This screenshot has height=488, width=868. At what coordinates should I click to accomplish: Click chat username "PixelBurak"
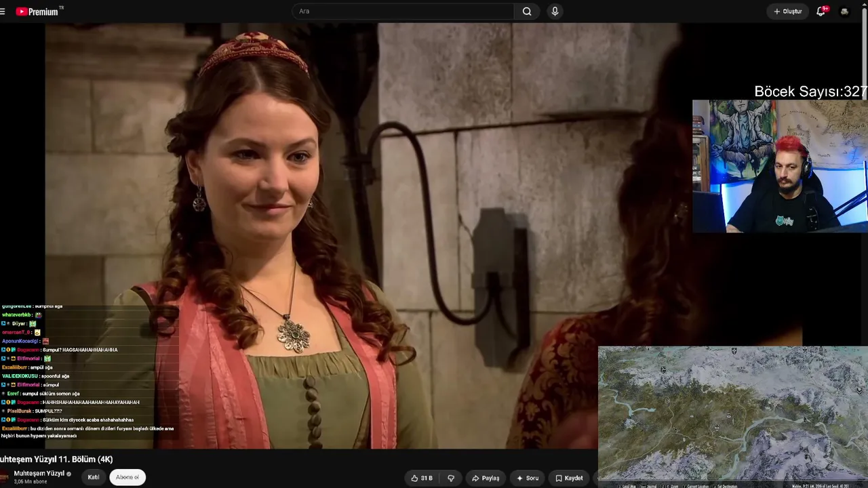click(x=20, y=411)
